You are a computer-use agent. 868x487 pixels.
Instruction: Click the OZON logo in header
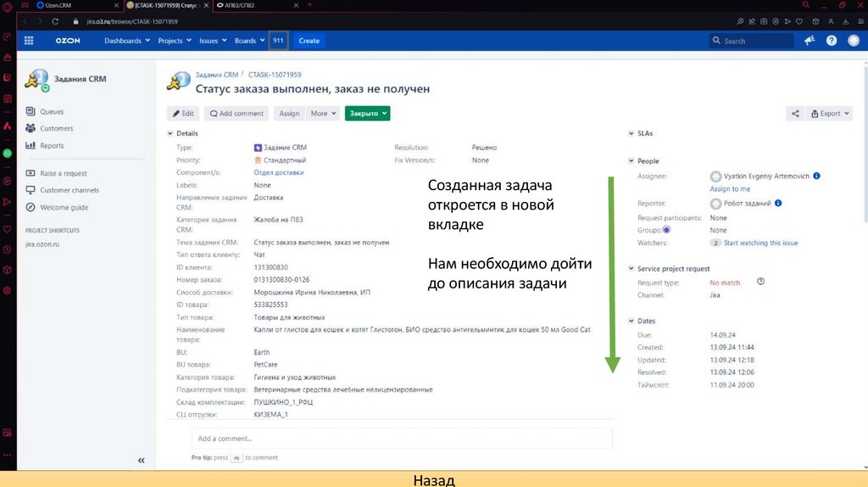[x=68, y=41]
